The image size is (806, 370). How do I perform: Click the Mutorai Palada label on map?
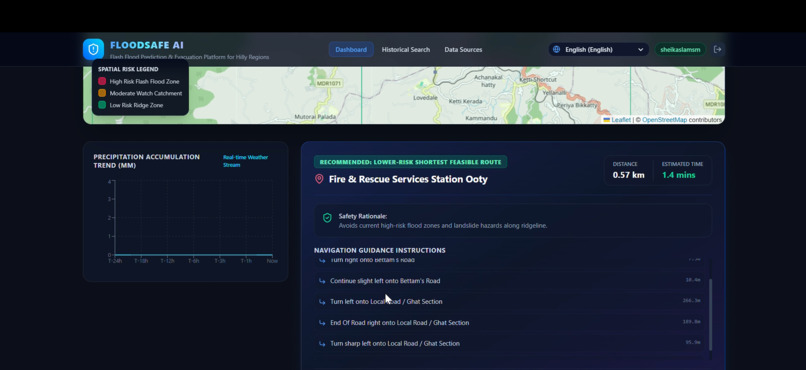click(315, 117)
